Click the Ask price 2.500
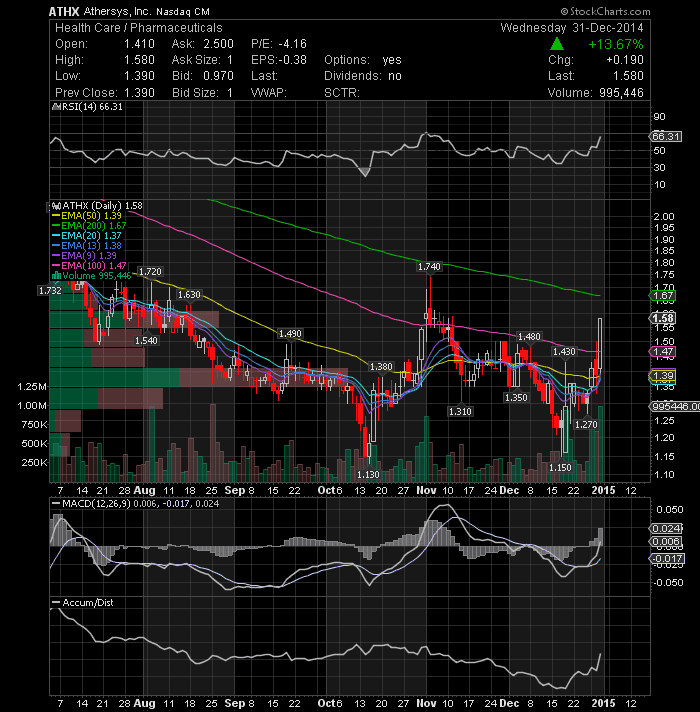The width and height of the screenshot is (700, 712). click(218, 44)
